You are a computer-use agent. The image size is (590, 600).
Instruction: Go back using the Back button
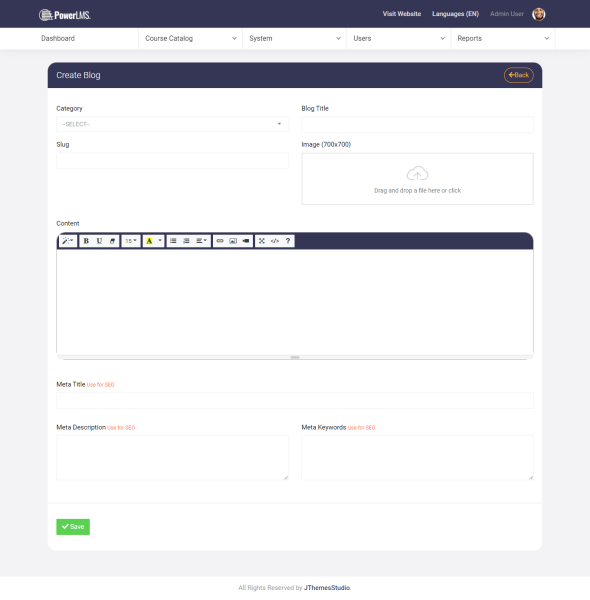[518, 75]
